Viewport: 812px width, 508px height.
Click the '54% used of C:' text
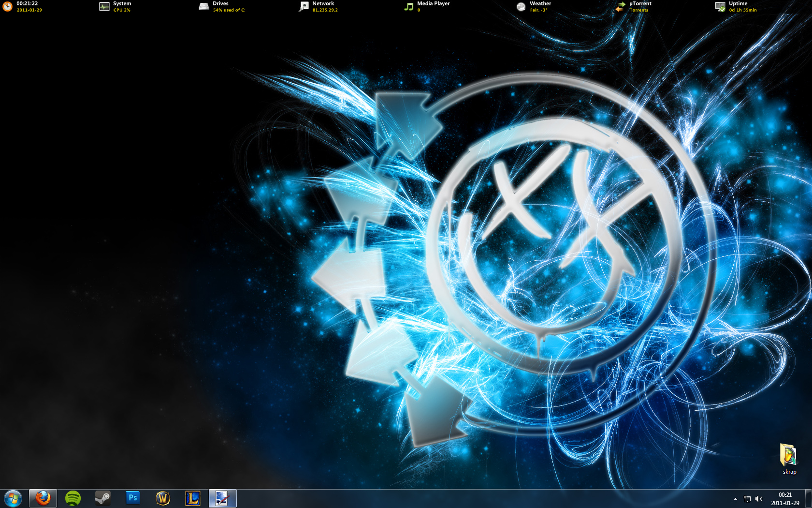pos(229,10)
